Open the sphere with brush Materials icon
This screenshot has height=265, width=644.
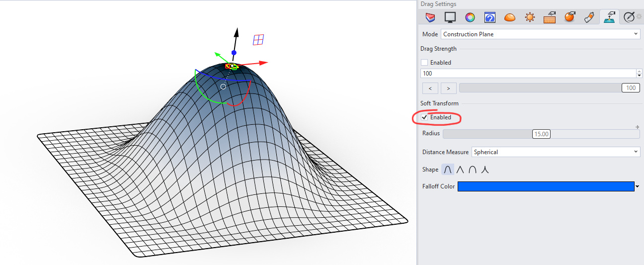tap(569, 17)
